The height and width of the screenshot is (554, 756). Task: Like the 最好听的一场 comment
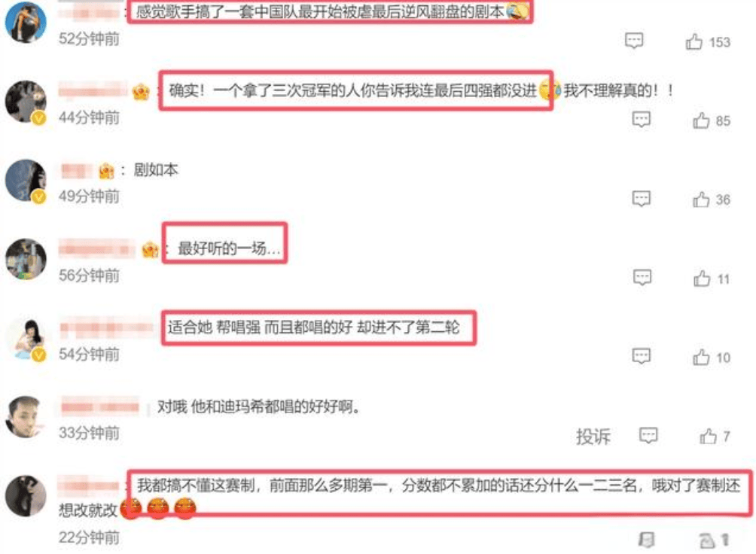pos(702,279)
